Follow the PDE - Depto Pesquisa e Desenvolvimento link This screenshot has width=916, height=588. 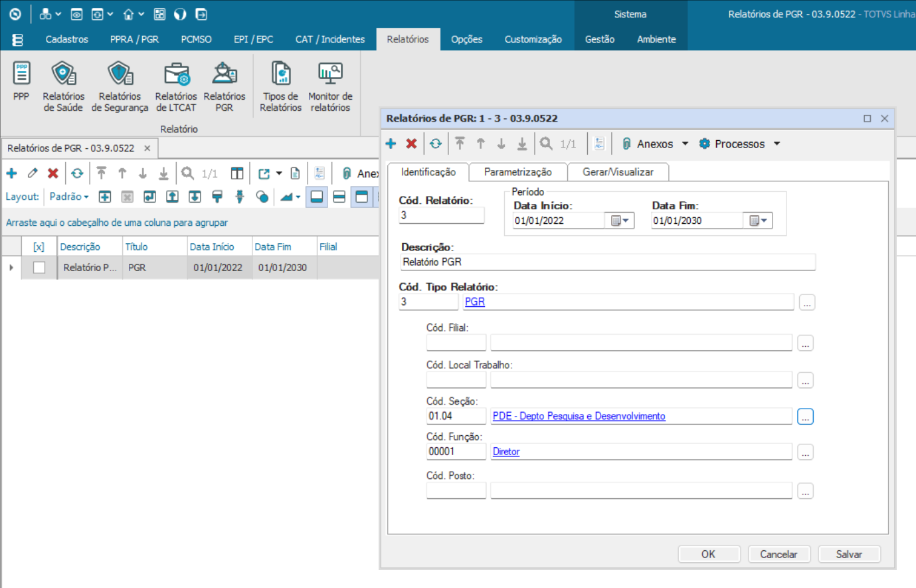pyautogui.click(x=579, y=416)
